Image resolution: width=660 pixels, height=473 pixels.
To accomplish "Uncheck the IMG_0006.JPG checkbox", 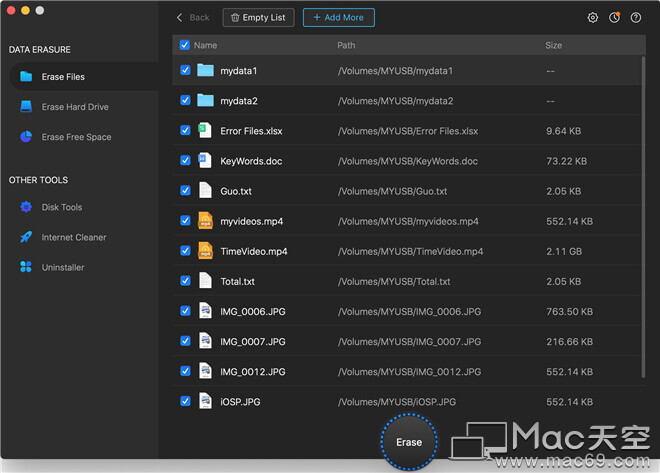I will coord(185,311).
